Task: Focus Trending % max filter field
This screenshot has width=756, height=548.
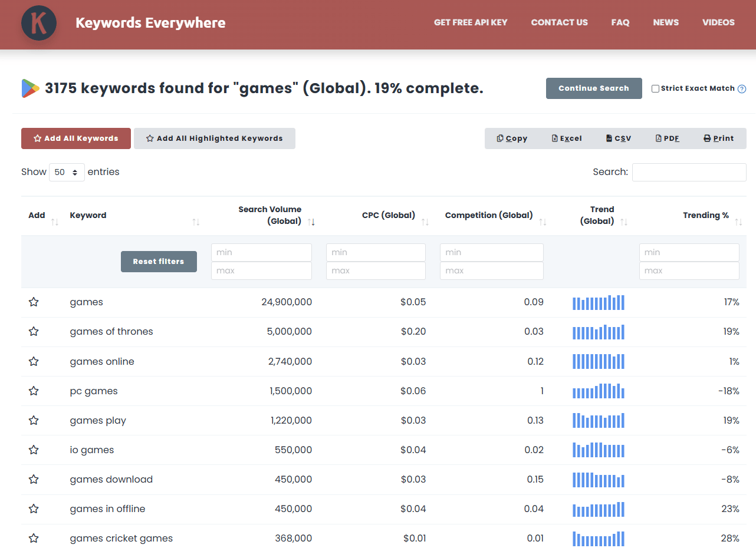Action: coord(689,270)
